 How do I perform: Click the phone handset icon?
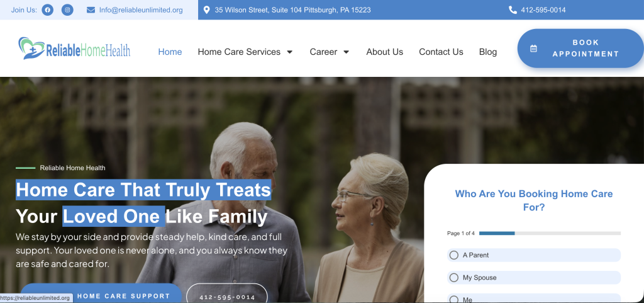tap(513, 10)
